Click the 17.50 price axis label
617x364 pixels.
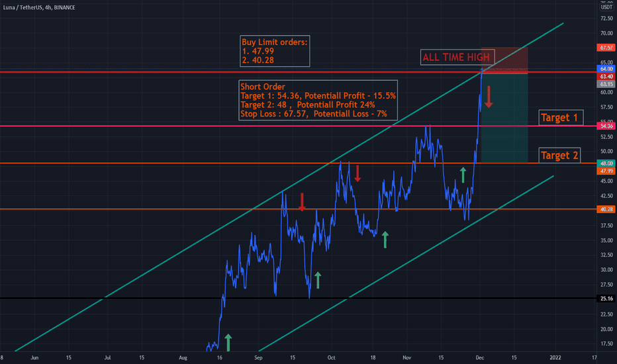pyautogui.click(x=606, y=344)
